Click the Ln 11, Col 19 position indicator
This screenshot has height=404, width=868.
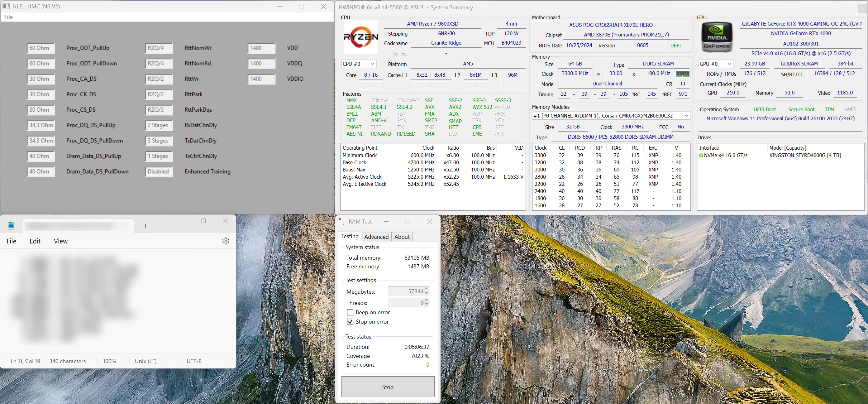(25, 361)
